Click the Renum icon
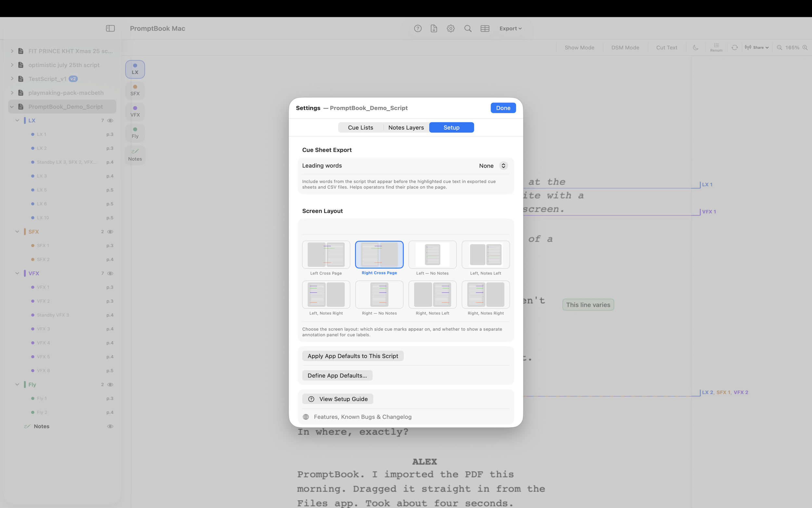This screenshot has width=812, height=508. click(x=716, y=47)
